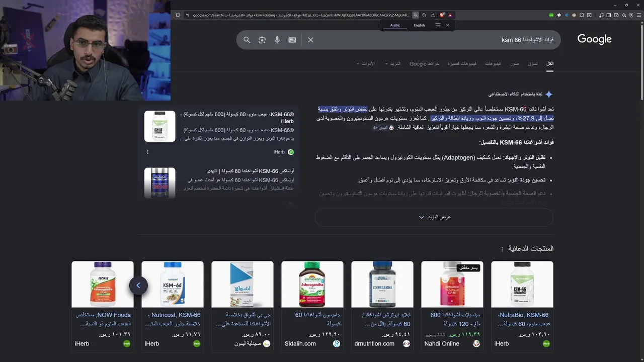Open the Brave Rewards triangle icon
The image size is (644, 362).
(450, 15)
